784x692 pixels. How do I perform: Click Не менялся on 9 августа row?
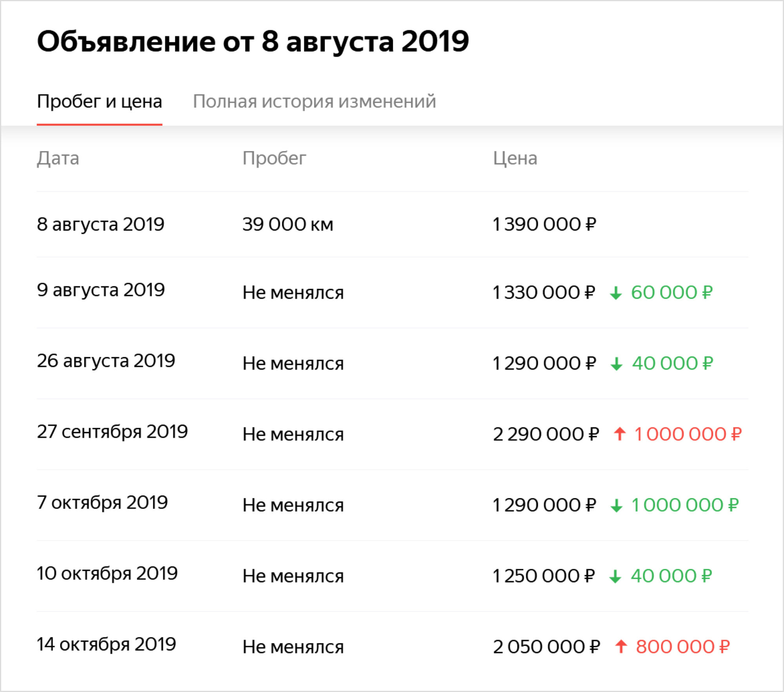[x=293, y=292]
